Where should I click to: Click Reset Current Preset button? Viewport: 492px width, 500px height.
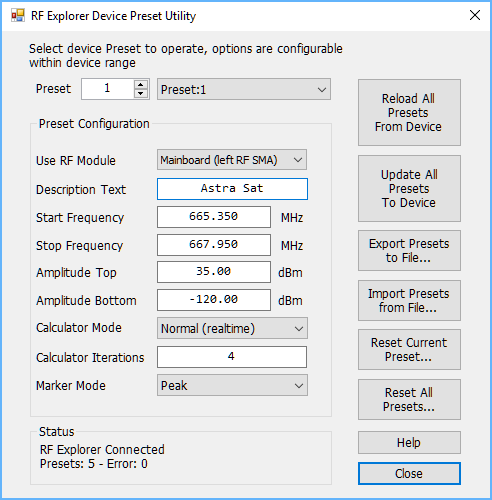[x=409, y=350]
